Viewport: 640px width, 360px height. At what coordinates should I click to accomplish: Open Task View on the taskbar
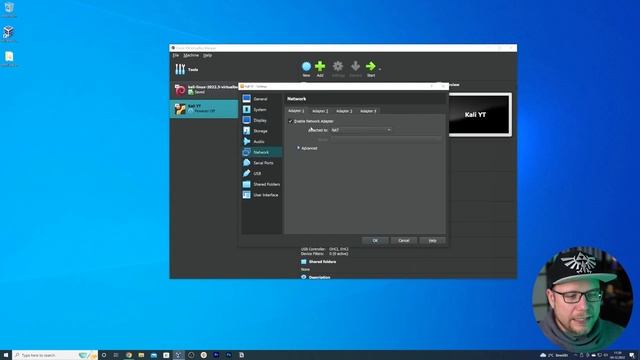point(116,355)
